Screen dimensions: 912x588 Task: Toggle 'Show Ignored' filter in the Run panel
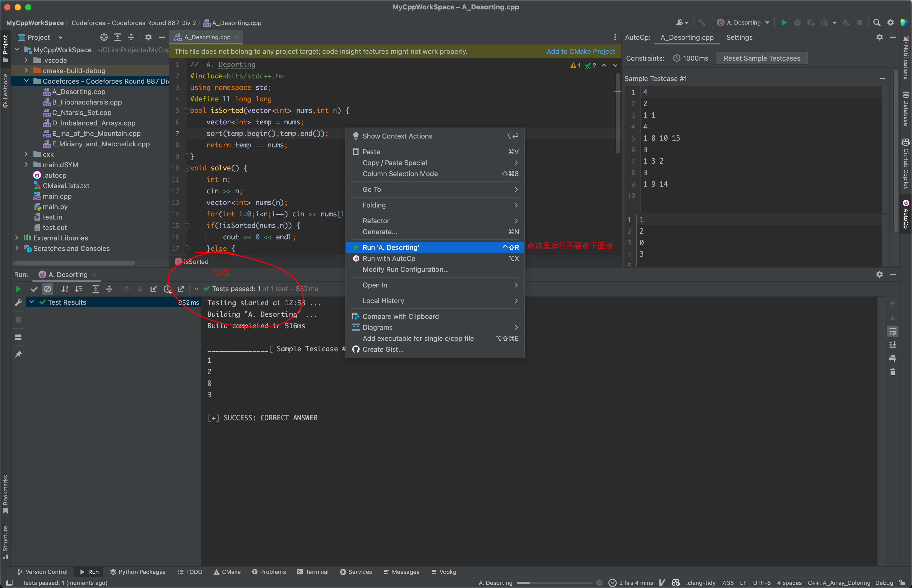(47, 289)
